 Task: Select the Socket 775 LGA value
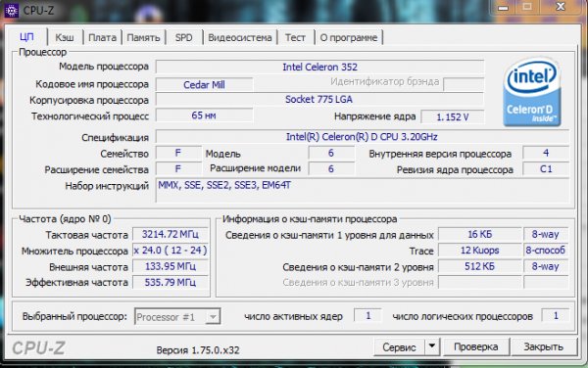pos(319,99)
